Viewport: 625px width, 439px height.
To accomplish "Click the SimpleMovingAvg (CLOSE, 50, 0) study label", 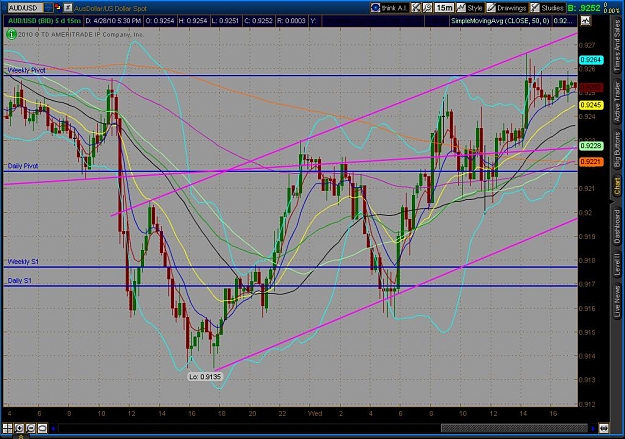I will 500,21.
